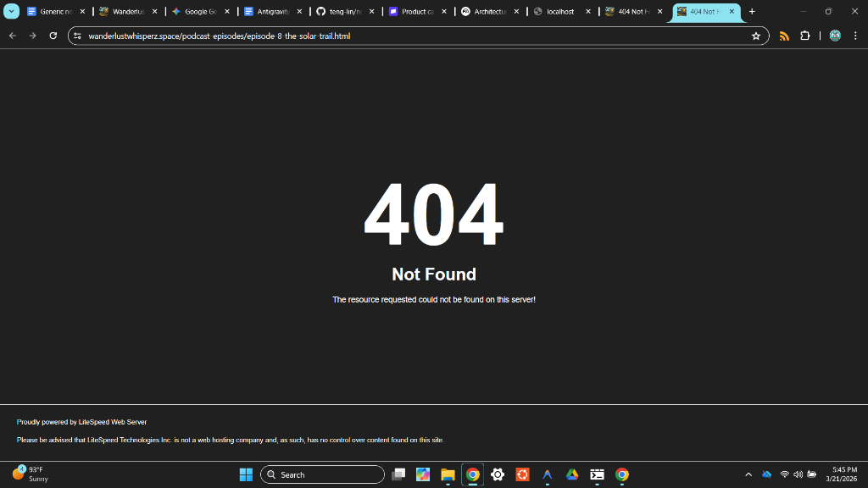
Task: Go back to the previous page
Action: click(13, 36)
